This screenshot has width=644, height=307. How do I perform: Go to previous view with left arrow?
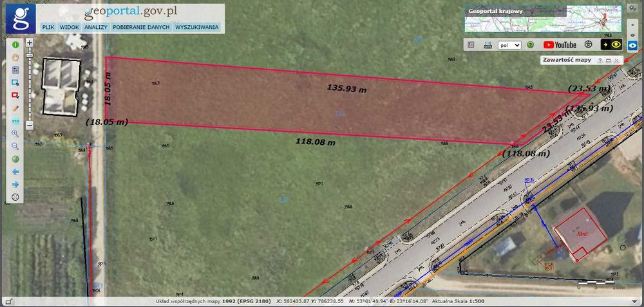click(x=15, y=172)
